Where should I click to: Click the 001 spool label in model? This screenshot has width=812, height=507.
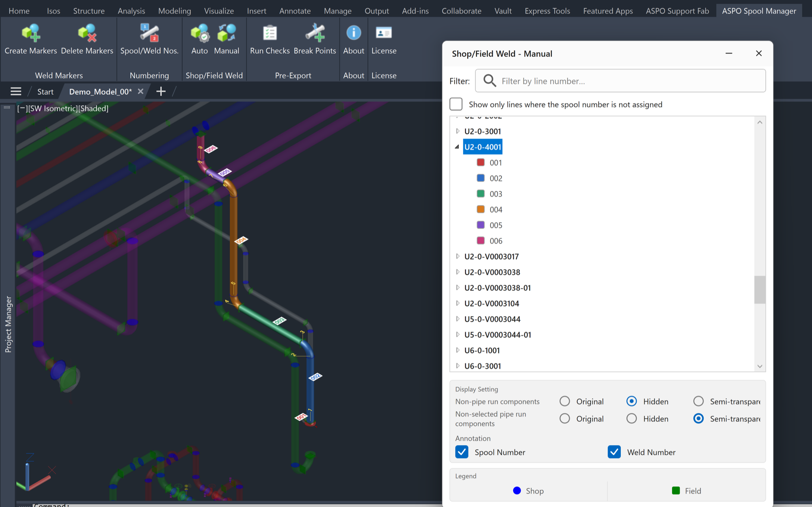pyautogui.click(x=301, y=417)
